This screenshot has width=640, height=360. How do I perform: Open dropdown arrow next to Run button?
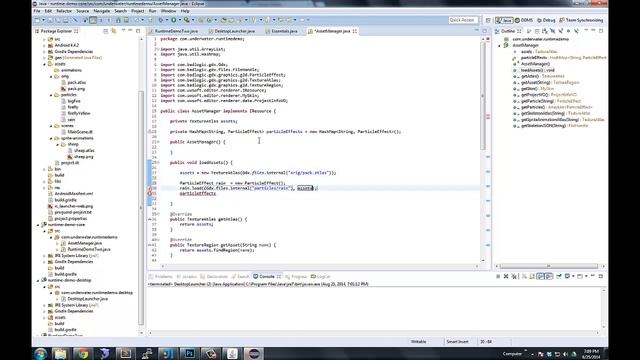coord(179,20)
